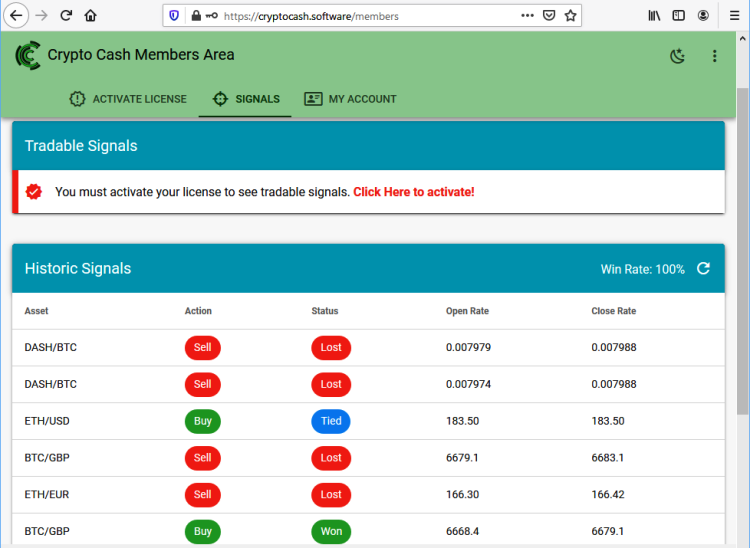Click the Won status badge
Viewport: 750px width, 548px height.
pyautogui.click(x=331, y=531)
